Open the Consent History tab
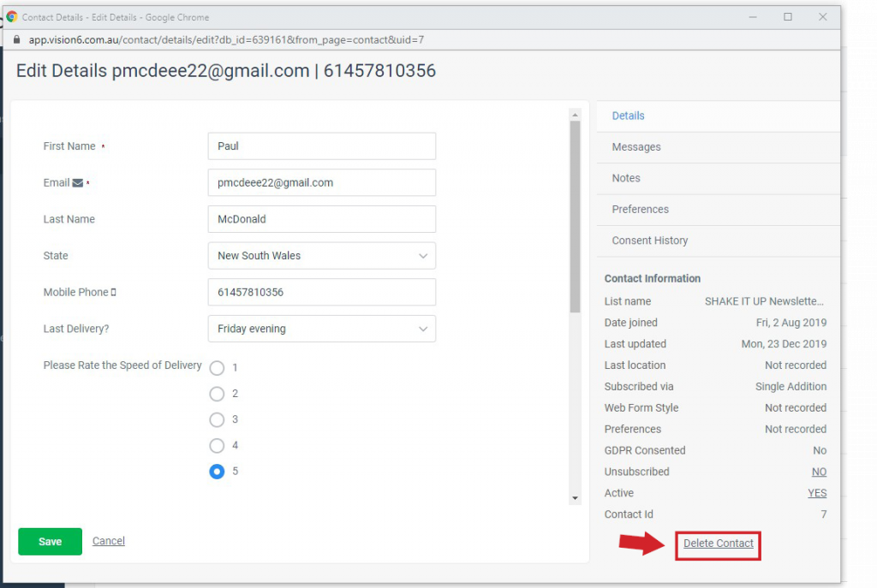 pos(719,241)
